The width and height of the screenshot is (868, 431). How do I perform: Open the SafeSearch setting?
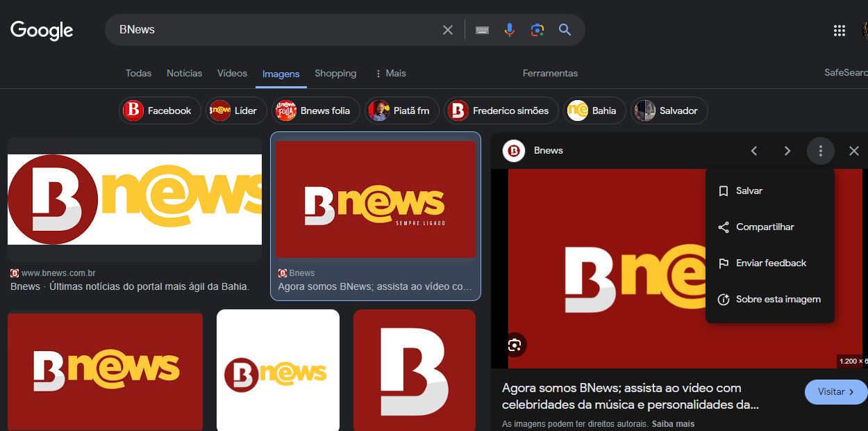(x=846, y=73)
